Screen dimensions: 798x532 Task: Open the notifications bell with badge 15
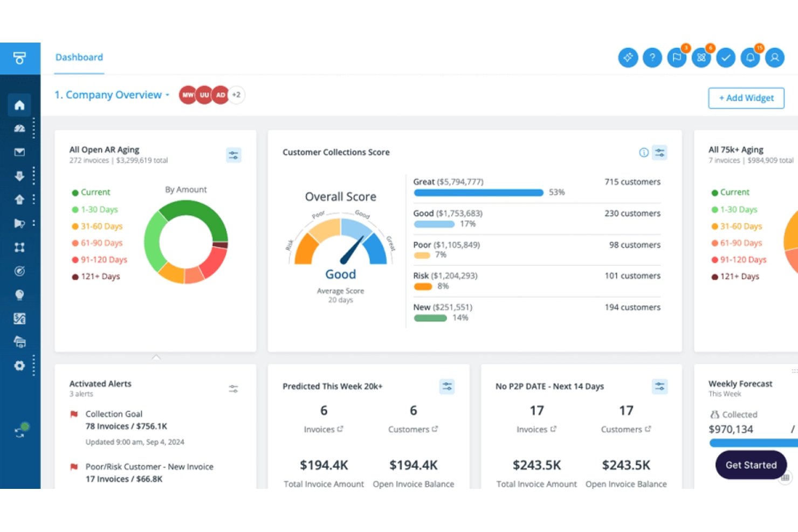coord(751,58)
